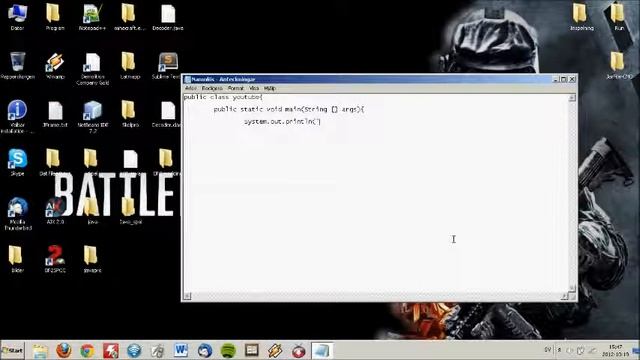Open the Arkiv menu in Notepad

tap(191, 88)
